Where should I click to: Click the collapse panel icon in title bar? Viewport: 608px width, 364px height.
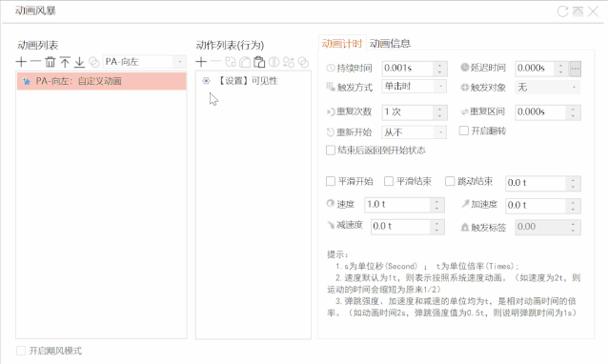pyautogui.click(x=578, y=11)
